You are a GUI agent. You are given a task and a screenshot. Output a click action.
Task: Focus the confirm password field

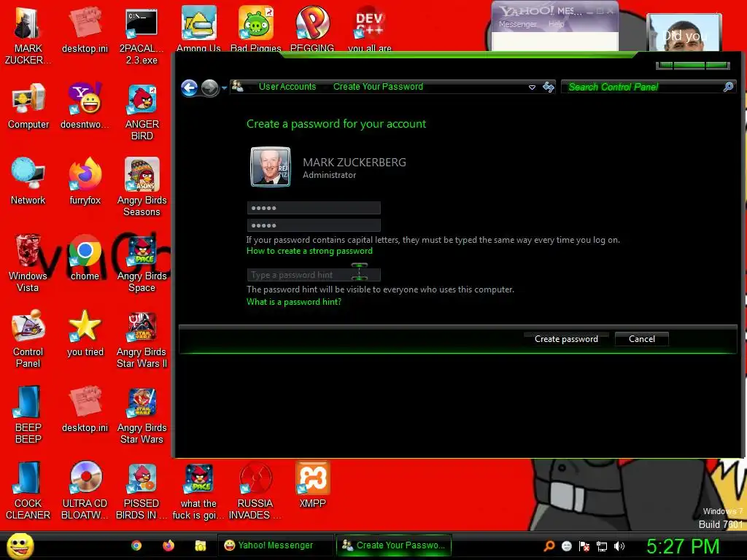[314, 225]
